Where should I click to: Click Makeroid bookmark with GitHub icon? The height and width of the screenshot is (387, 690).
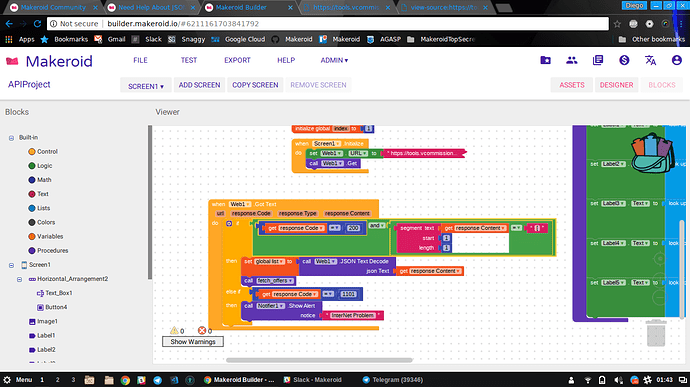click(292, 39)
